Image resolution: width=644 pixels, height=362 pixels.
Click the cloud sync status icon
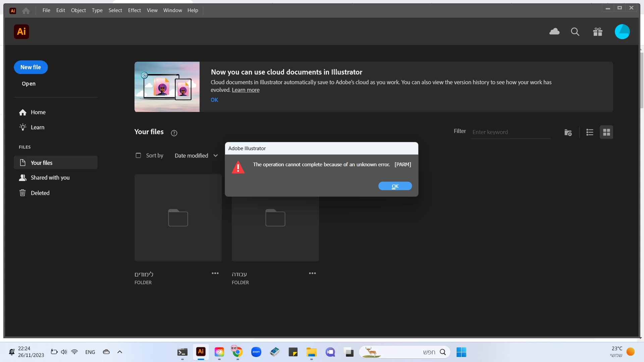pos(554,32)
